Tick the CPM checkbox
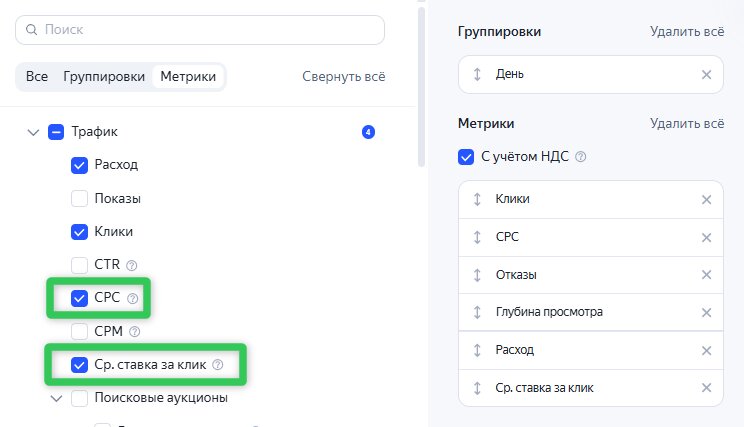The image size is (744, 427). click(x=79, y=331)
